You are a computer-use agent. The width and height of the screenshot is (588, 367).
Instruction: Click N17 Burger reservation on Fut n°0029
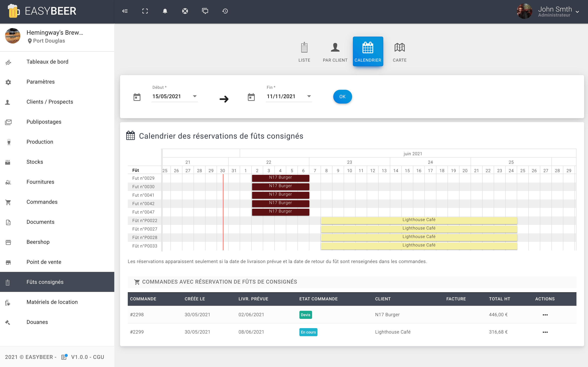point(280,178)
